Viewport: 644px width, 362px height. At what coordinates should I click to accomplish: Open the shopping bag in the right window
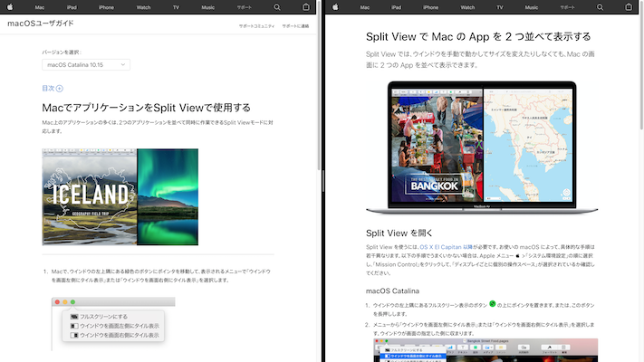tap(629, 7)
